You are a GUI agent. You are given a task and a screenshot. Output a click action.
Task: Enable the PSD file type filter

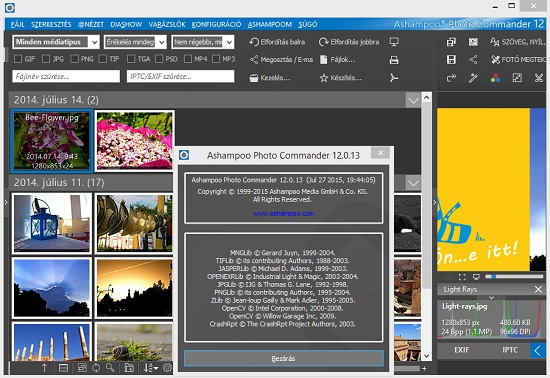coord(159,59)
